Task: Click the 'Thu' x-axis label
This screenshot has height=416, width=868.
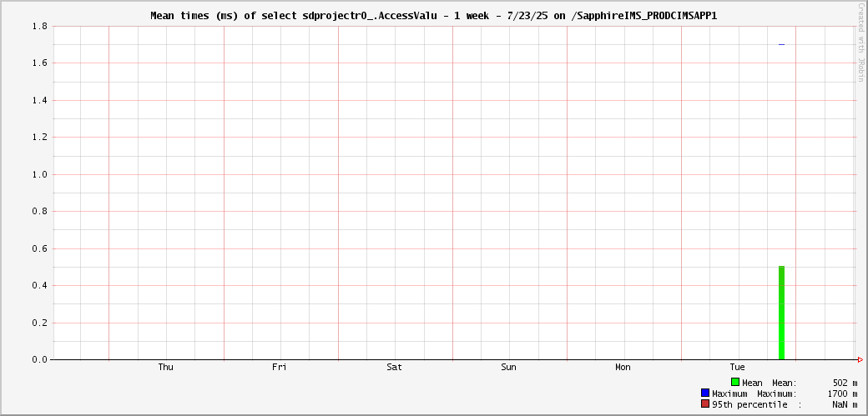Action: (x=165, y=367)
